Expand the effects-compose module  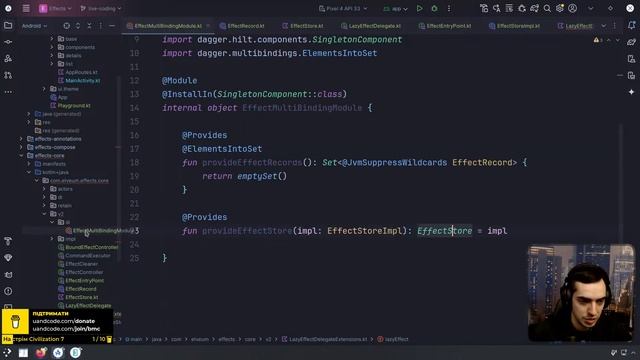21,147
